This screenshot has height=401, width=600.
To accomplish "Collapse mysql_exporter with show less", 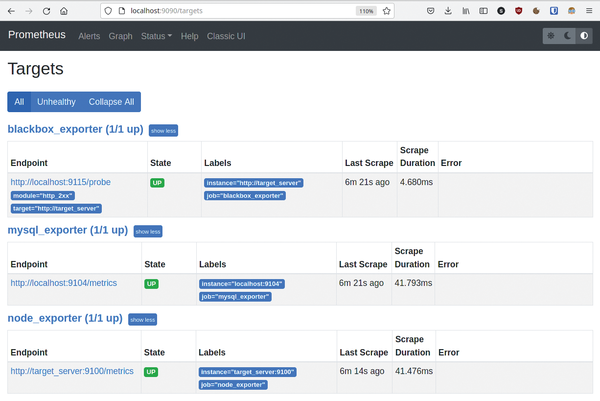I will point(148,231).
